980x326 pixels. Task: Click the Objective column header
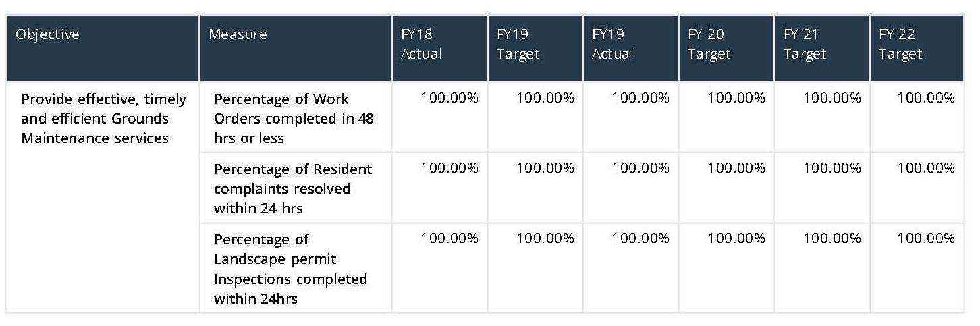[47, 34]
